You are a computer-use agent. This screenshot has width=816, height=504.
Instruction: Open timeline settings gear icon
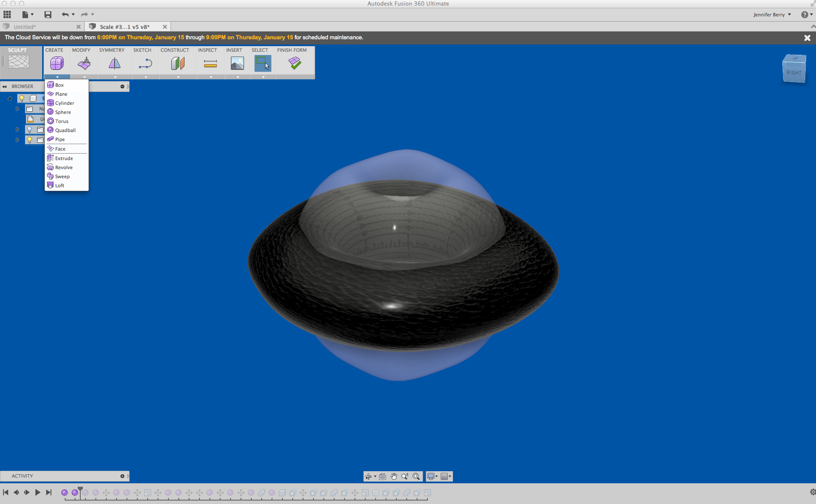813,492
